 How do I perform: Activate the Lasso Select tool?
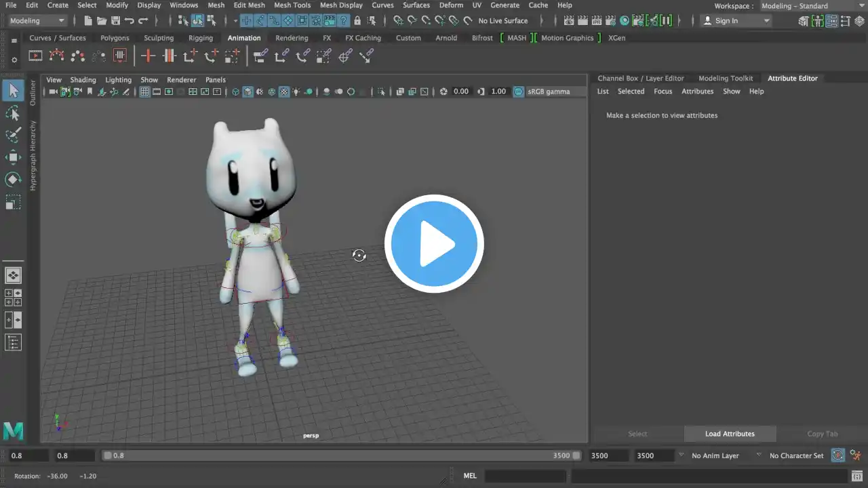[x=13, y=113]
